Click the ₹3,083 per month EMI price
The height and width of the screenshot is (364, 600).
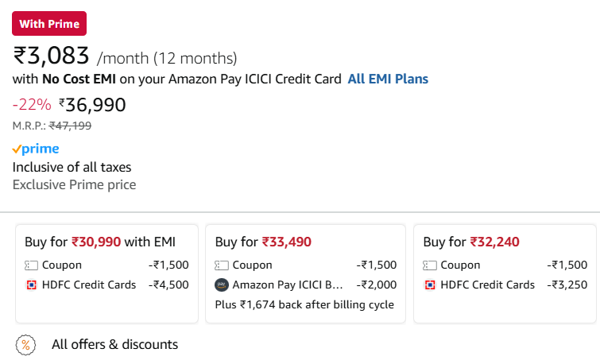[x=51, y=56]
